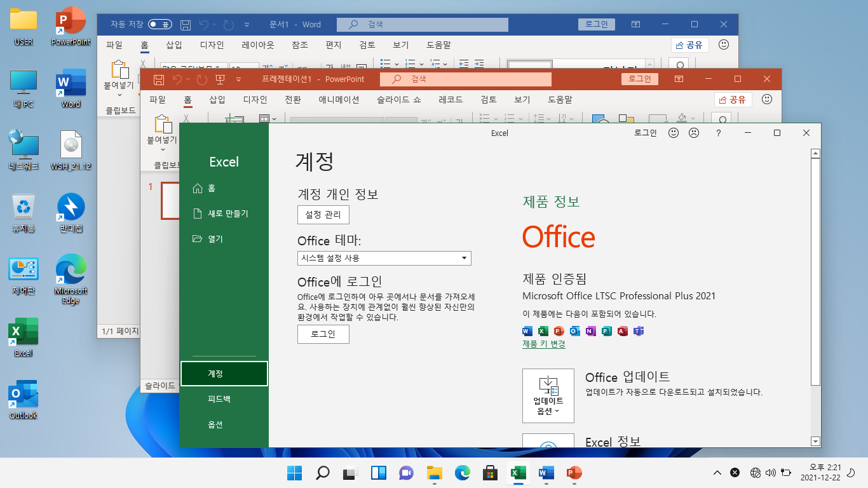This screenshot has width=868, height=488.
Task: Select 열기 in Excel sidebar
Action: pos(224,239)
